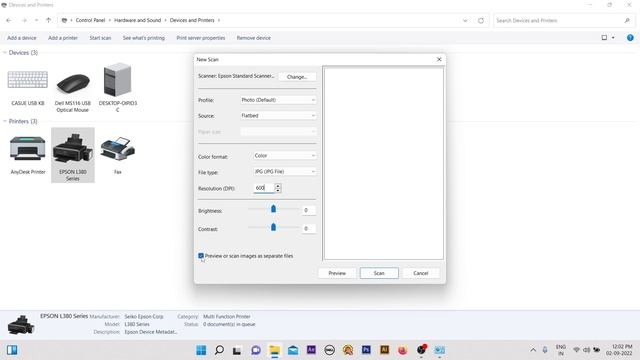The image size is (640, 360).
Task: Open File Explorer from the taskbar
Action: tap(275, 350)
